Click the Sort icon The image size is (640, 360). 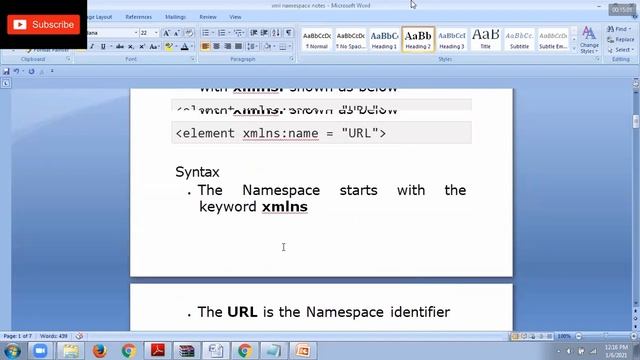coord(276,33)
